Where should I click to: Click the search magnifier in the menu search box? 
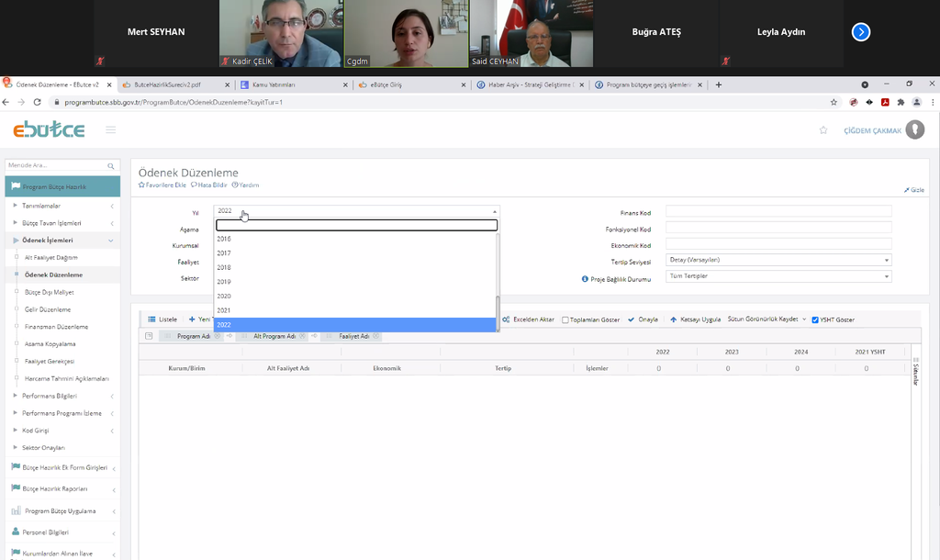coord(112,166)
